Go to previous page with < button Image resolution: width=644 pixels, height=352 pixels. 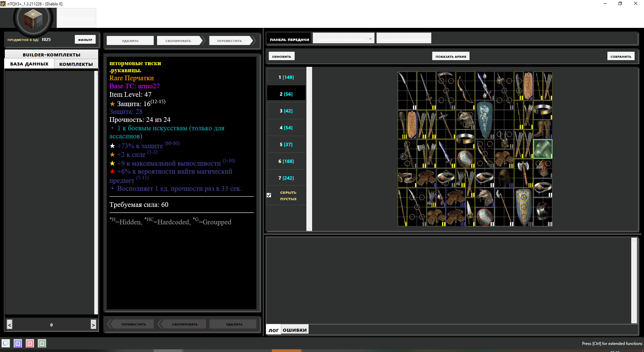9,324
